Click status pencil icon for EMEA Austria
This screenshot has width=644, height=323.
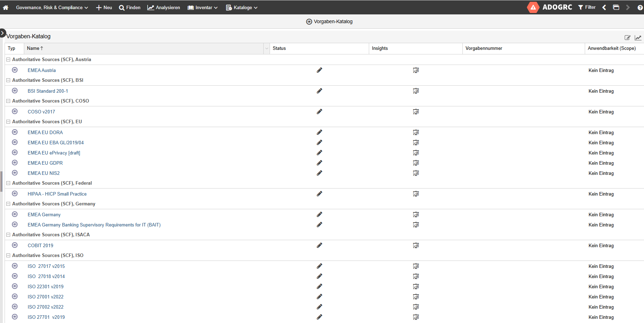coord(319,70)
